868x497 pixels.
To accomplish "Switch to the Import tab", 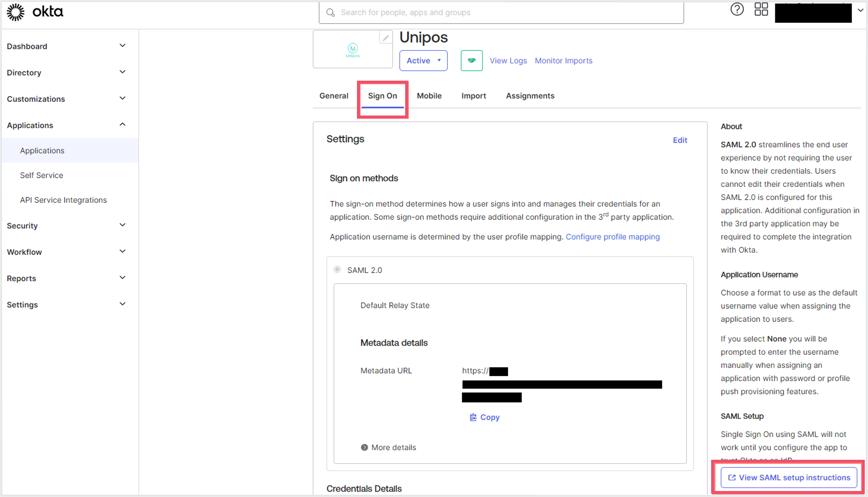I will coord(474,96).
